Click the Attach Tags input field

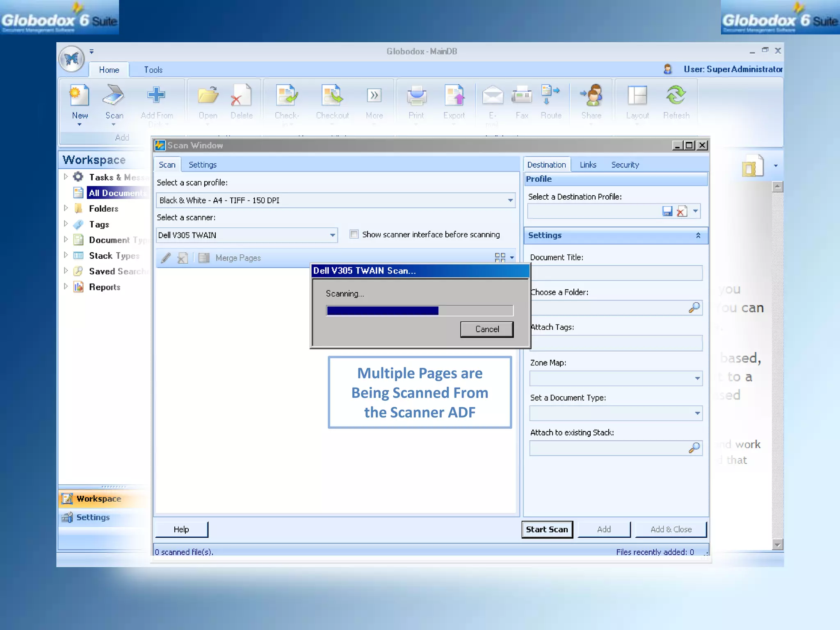pos(616,343)
